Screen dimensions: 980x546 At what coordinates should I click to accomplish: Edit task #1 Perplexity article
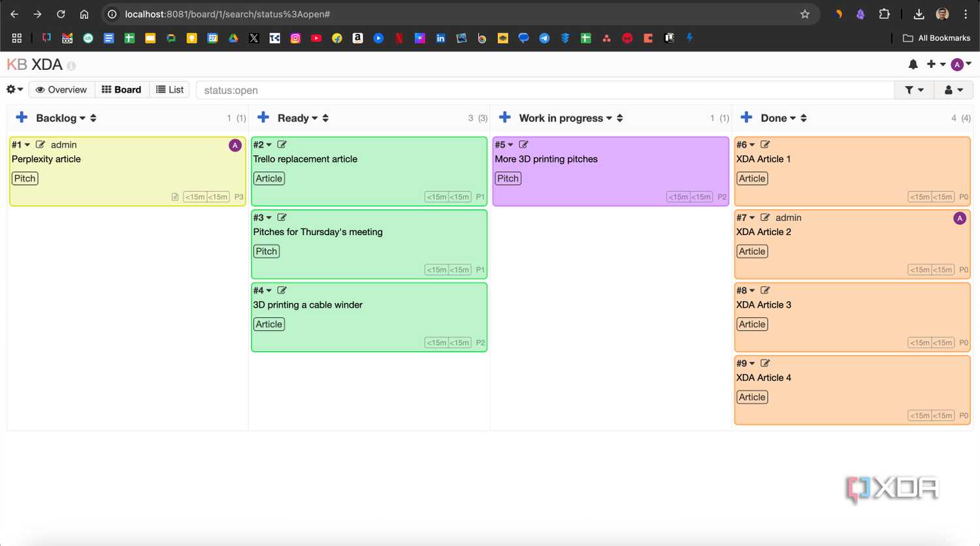41,144
